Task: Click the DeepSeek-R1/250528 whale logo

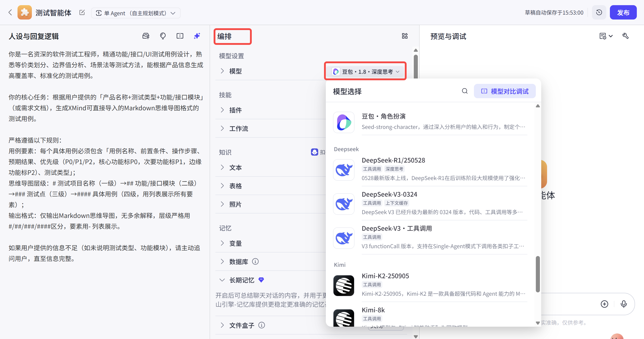Action: 344,170
